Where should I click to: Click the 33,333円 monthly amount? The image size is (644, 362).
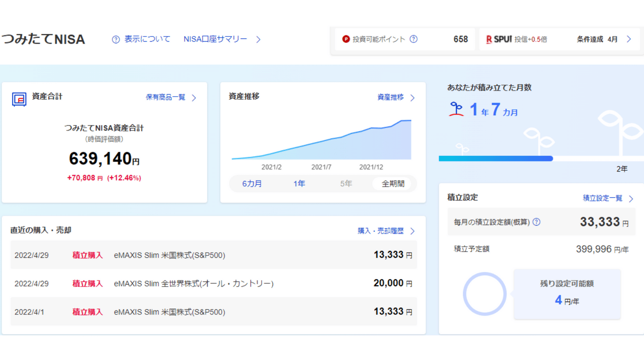pos(604,222)
